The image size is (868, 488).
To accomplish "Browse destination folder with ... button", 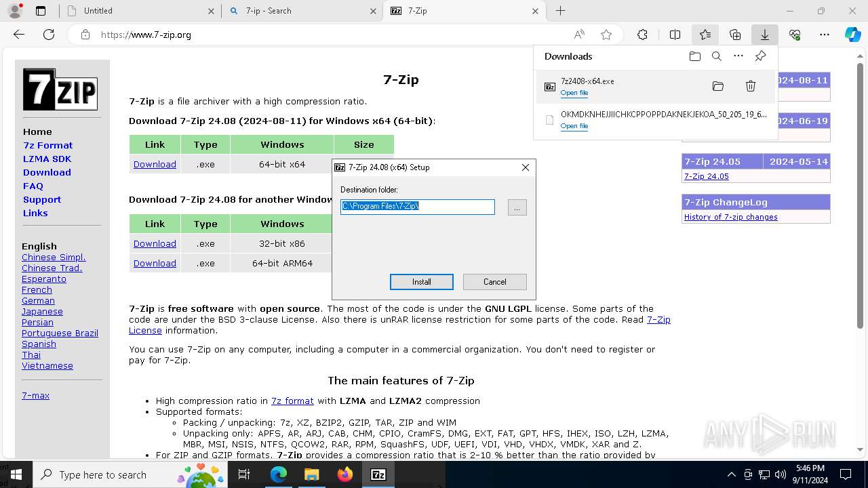I will (517, 207).
